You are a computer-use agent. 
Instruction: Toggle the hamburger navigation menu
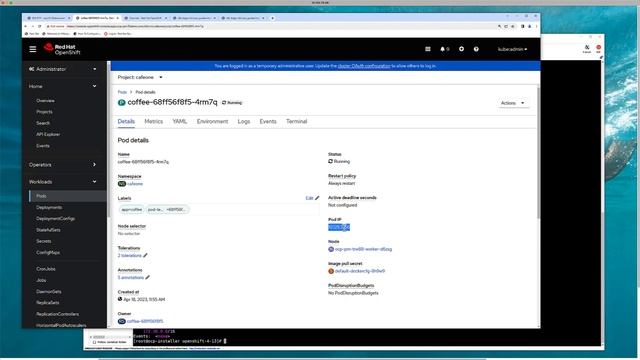[x=33, y=49]
